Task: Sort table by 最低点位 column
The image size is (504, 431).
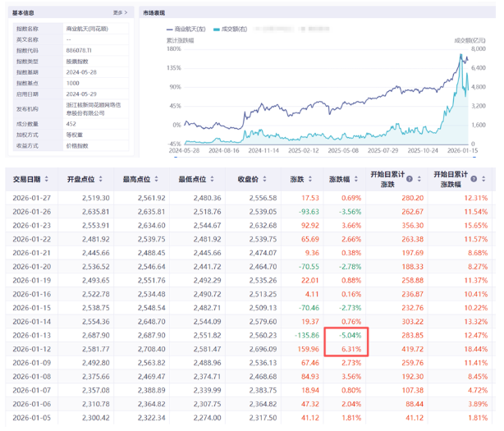Action: pos(212,179)
